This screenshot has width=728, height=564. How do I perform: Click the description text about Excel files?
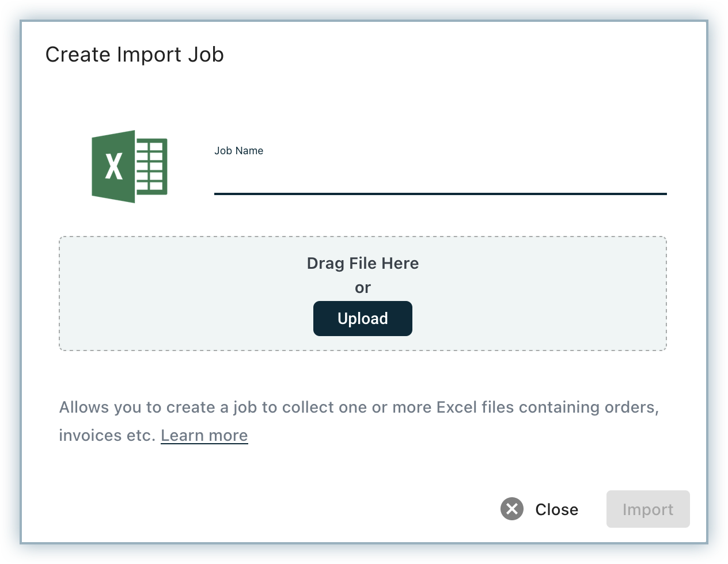click(x=358, y=407)
